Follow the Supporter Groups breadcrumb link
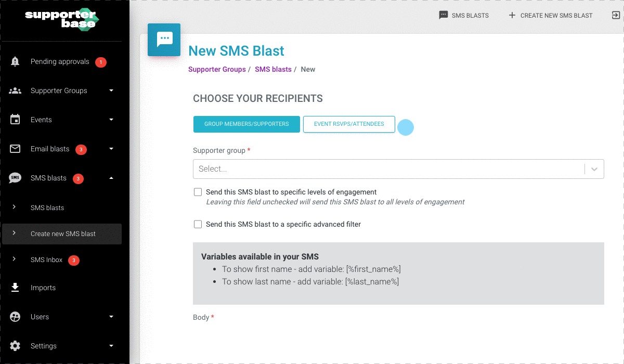Screen dimensions: 624x364 click(217, 69)
